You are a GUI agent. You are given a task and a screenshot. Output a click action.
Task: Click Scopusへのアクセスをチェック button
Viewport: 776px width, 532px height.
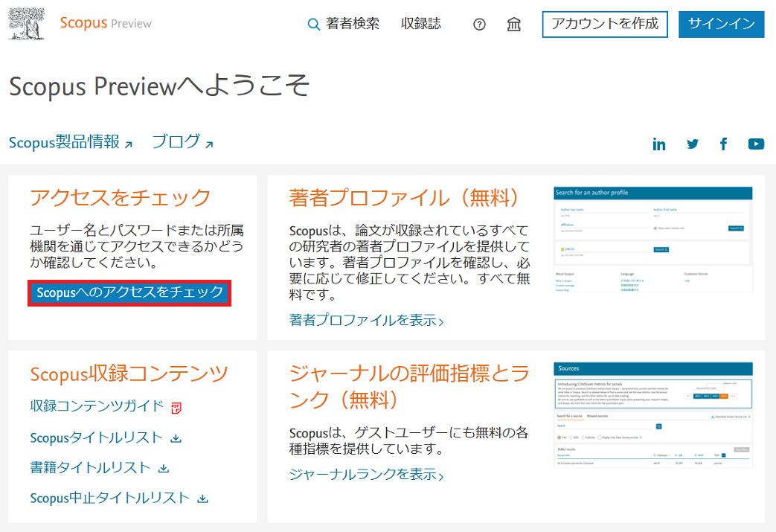(x=129, y=292)
